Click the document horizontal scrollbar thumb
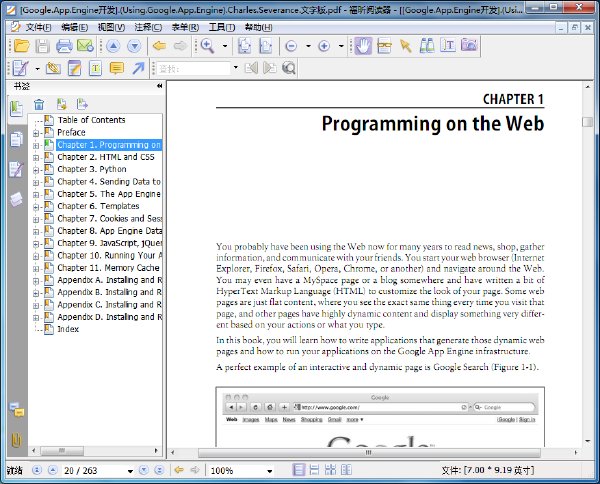 (369, 453)
